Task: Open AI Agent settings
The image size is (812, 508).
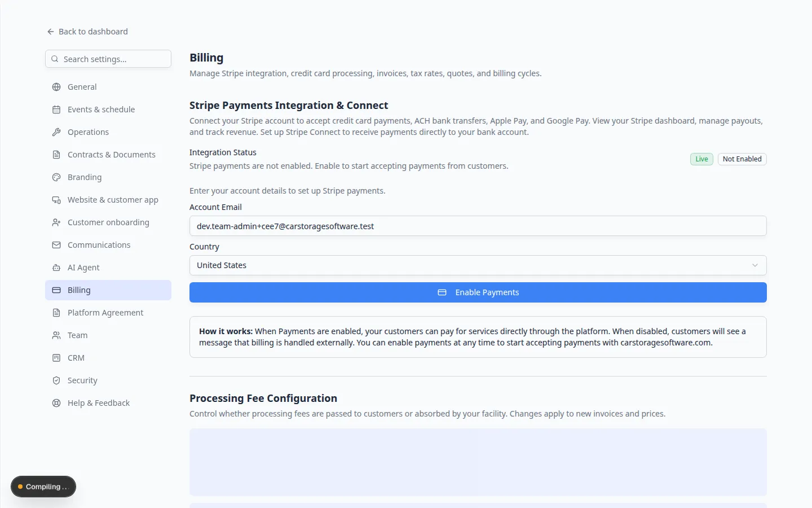Action: click(x=108, y=268)
